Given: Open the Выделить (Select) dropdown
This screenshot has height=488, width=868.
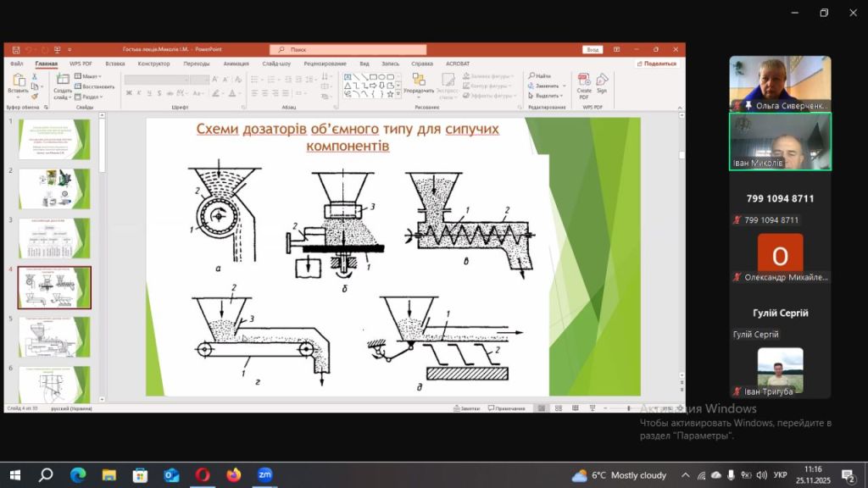Looking at the screenshot, I should (543, 96).
